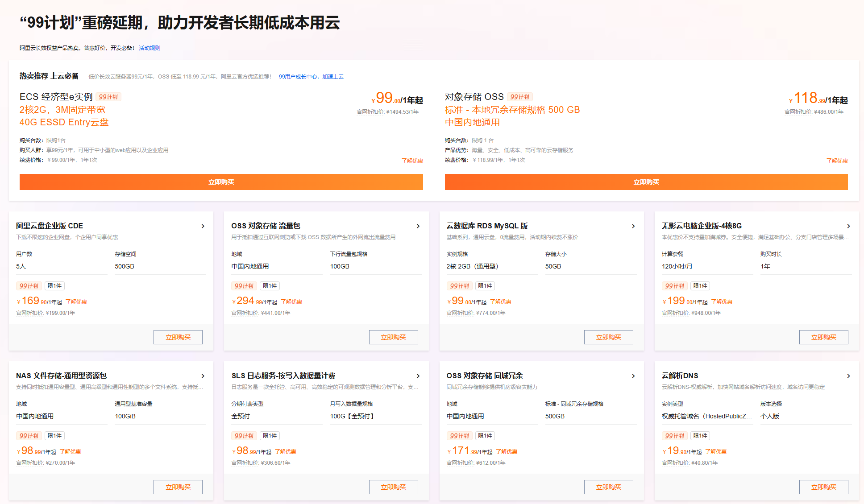Buy NAS 文件存储-通用型资源包 with 立即购买

[178, 487]
